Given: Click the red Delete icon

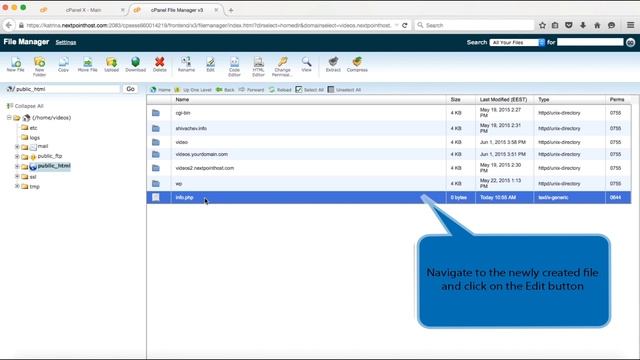Looking at the screenshot, I should pyautogui.click(x=160, y=64).
